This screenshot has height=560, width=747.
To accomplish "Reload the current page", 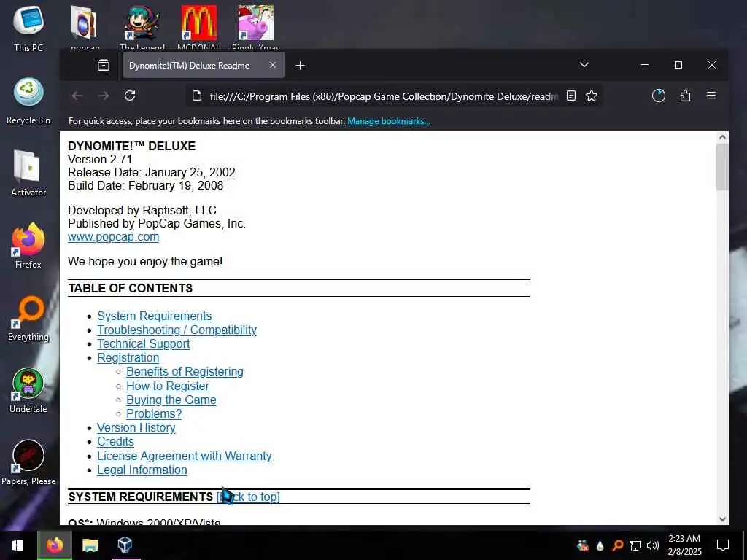I will [x=130, y=96].
